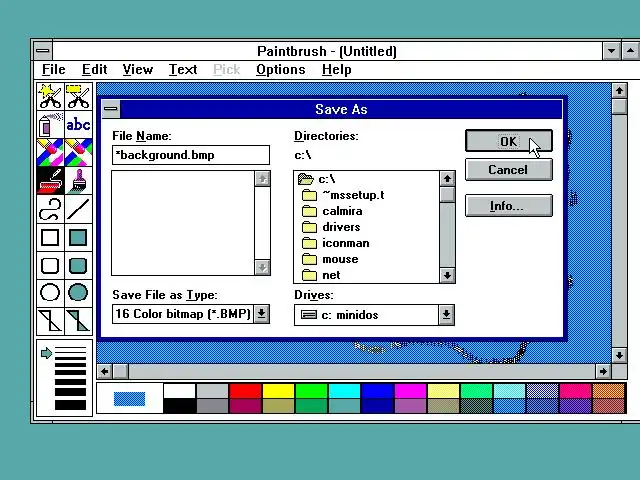The width and height of the screenshot is (640, 480).
Task: Select the Filled Rounded Box tool
Action: [78, 265]
